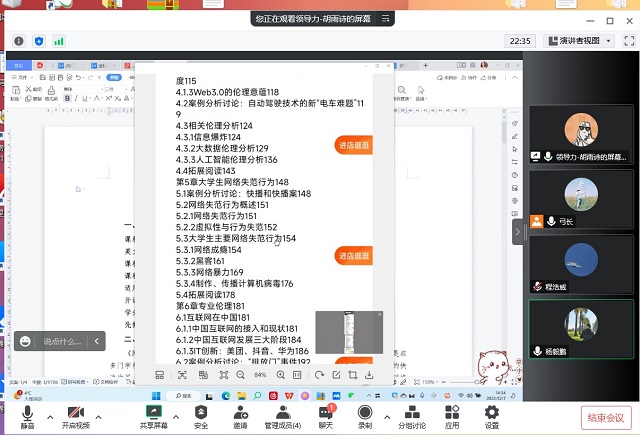Image resolution: width=640 pixels, height=435 pixels.
Task: Click the fit-to-window icon in viewer
Action: point(224,375)
